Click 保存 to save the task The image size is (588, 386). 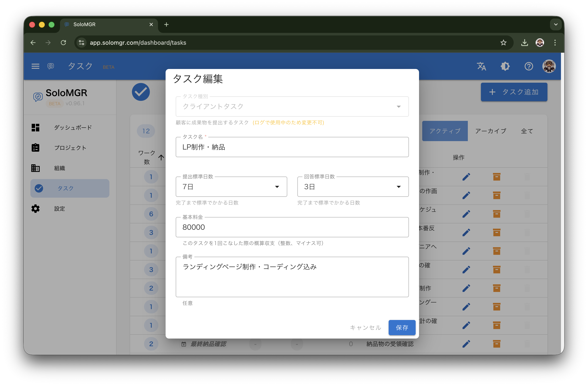(402, 328)
